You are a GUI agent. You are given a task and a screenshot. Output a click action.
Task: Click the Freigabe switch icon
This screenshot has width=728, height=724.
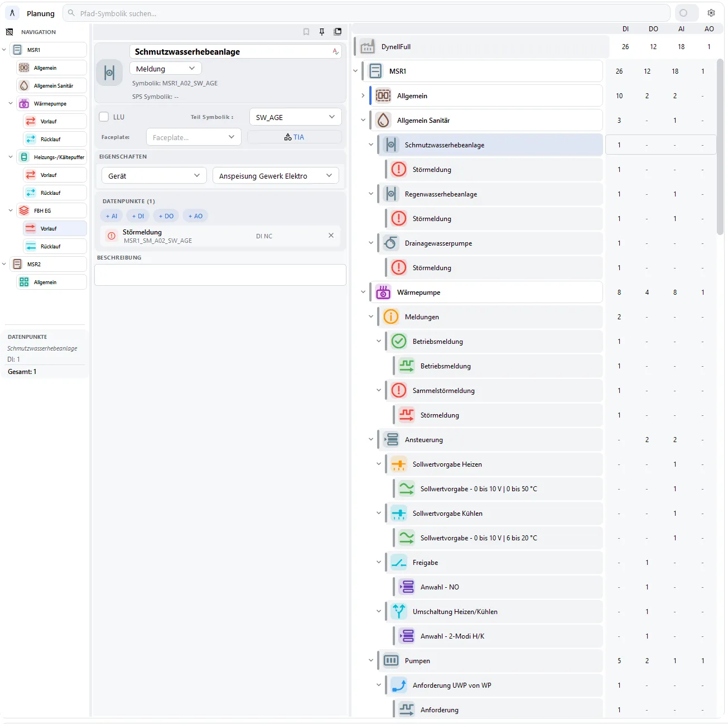click(x=399, y=562)
